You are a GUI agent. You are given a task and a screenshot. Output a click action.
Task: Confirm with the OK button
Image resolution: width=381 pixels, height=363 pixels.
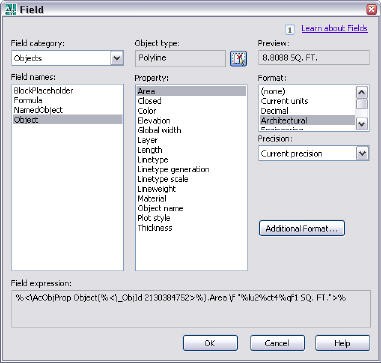[210, 343]
